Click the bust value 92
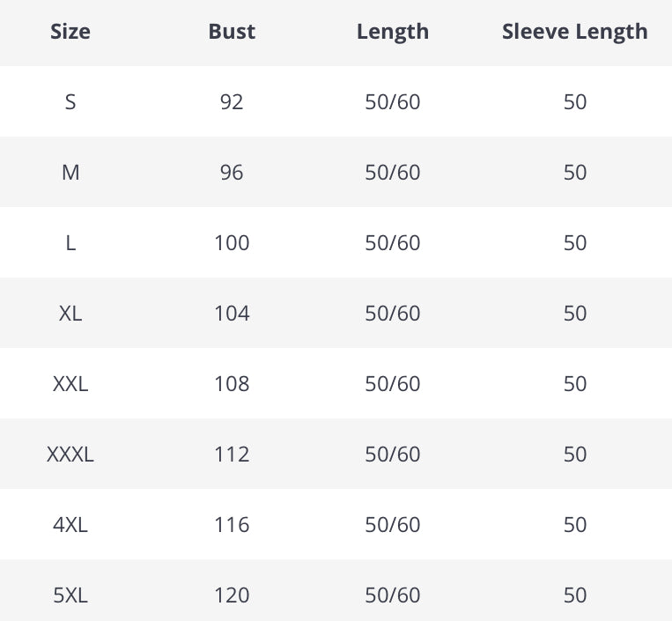Image resolution: width=672 pixels, height=621 pixels. pos(232,102)
